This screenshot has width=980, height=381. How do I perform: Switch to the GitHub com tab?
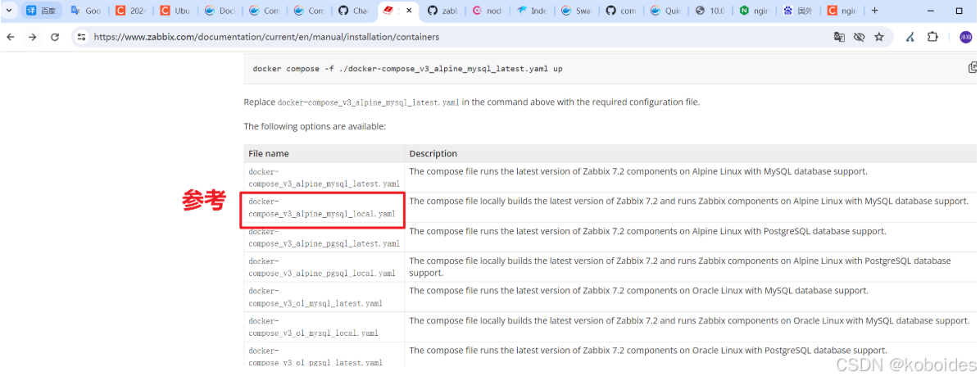pyautogui.click(x=620, y=11)
